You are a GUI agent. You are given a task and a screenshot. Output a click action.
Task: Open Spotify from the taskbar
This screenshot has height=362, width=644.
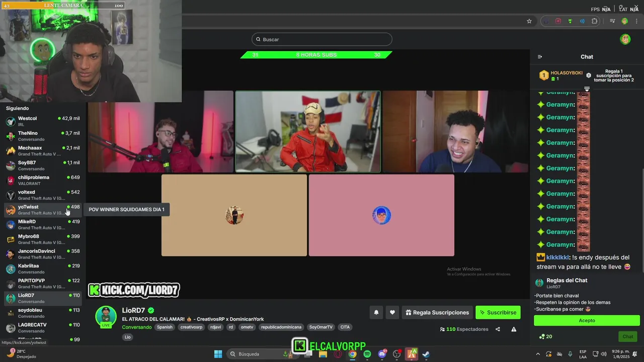(x=367, y=354)
